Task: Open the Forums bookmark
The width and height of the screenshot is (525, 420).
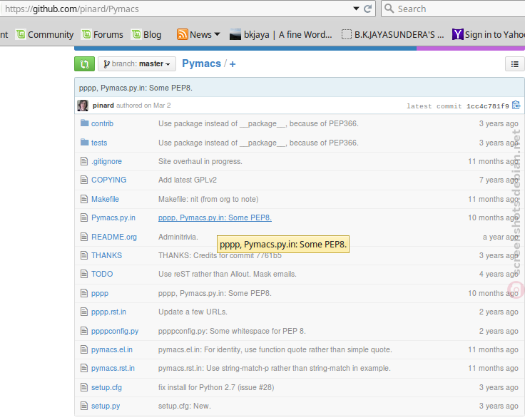Action: click(103, 34)
